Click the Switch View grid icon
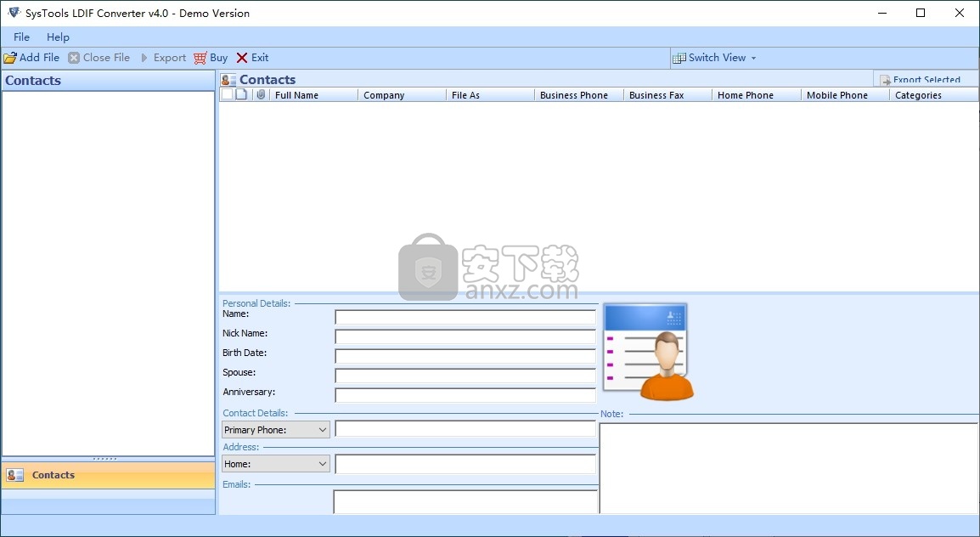Screen dimensions: 980x537 point(679,58)
